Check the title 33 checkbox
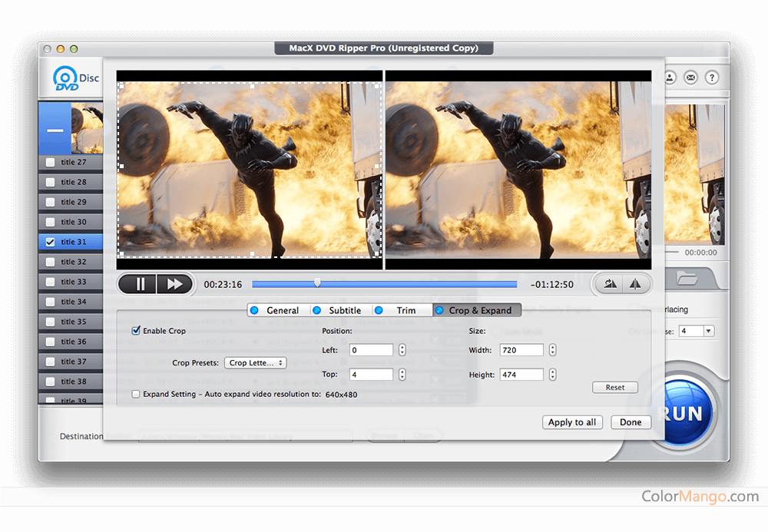768x532 pixels. coord(50,282)
